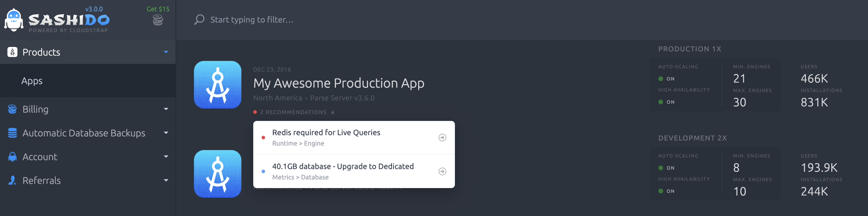Collapse the Products menu arrow

166,52
